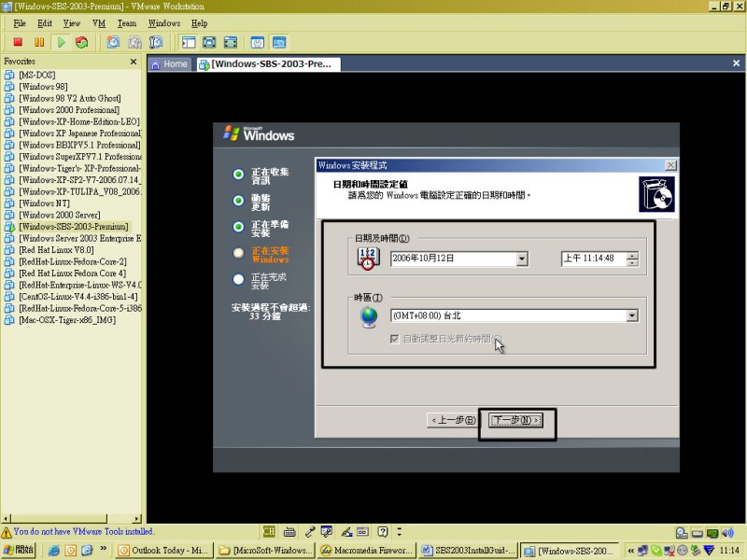Select [Mac-OSX-Tiger-x86_IMG] in Favorites

tap(67, 320)
